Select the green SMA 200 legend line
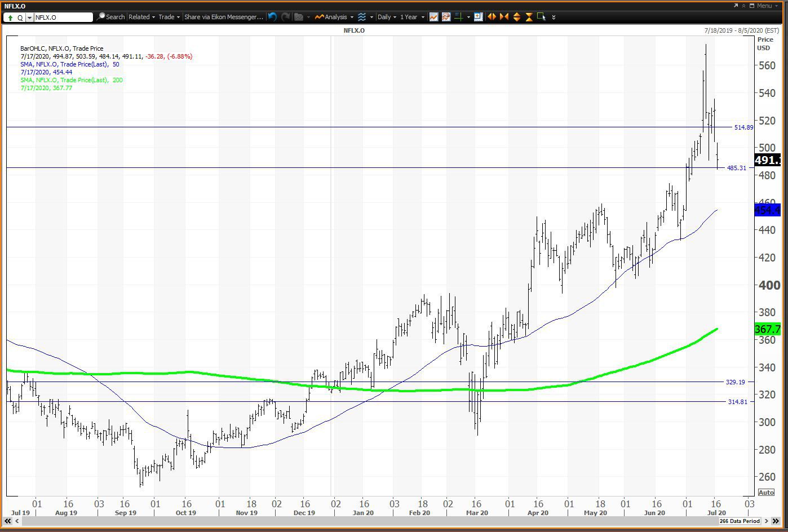Screen dimensions: 788x532 72,80
